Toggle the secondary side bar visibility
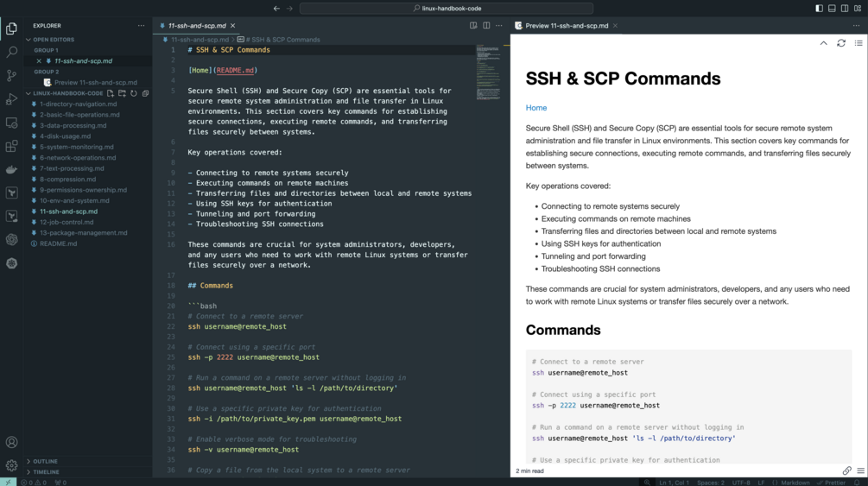 coord(845,9)
